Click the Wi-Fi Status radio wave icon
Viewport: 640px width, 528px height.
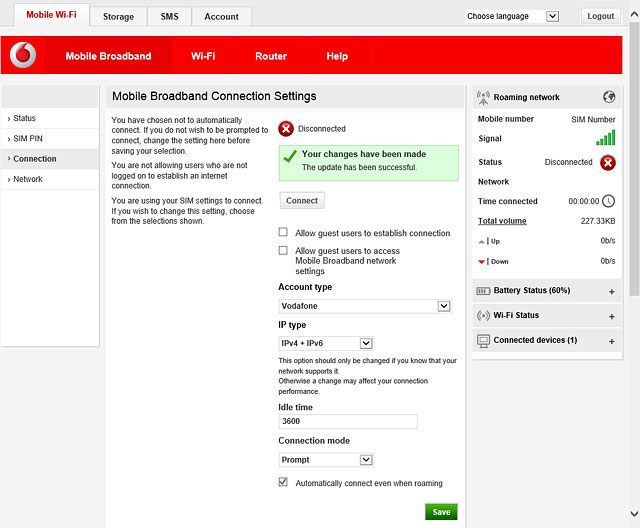click(483, 315)
